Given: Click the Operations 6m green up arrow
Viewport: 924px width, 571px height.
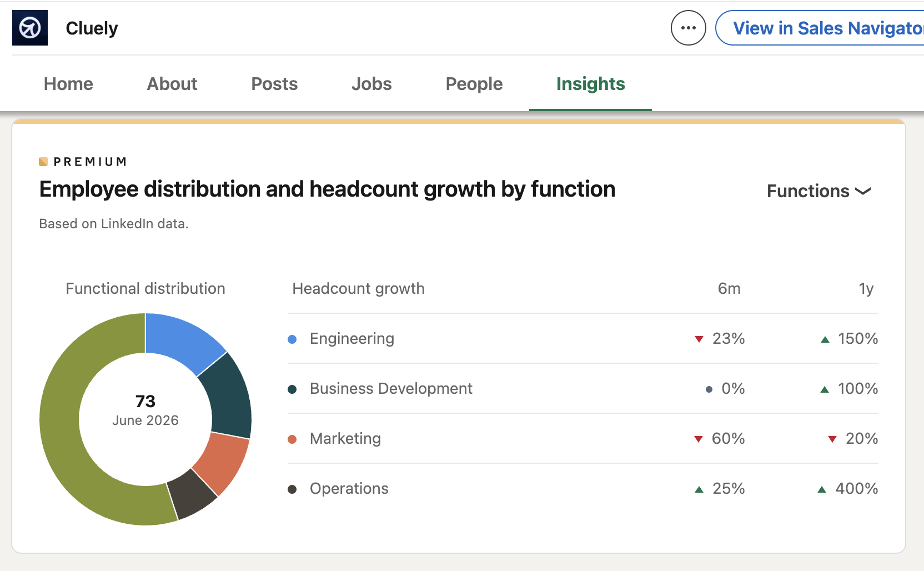Looking at the screenshot, I should pyautogui.click(x=699, y=489).
